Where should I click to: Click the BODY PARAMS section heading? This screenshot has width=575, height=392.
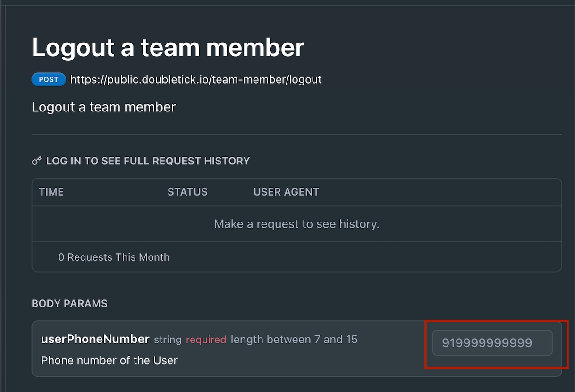pyautogui.click(x=69, y=304)
